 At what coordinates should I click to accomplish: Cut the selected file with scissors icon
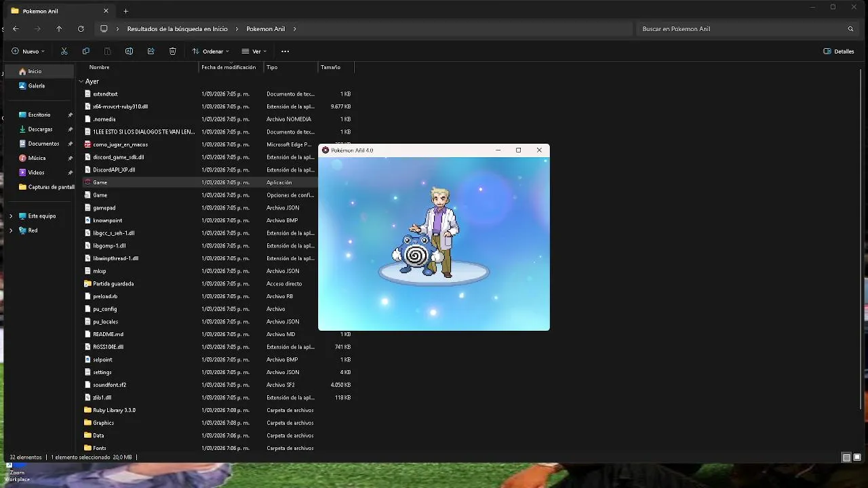pyautogui.click(x=64, y=52)
